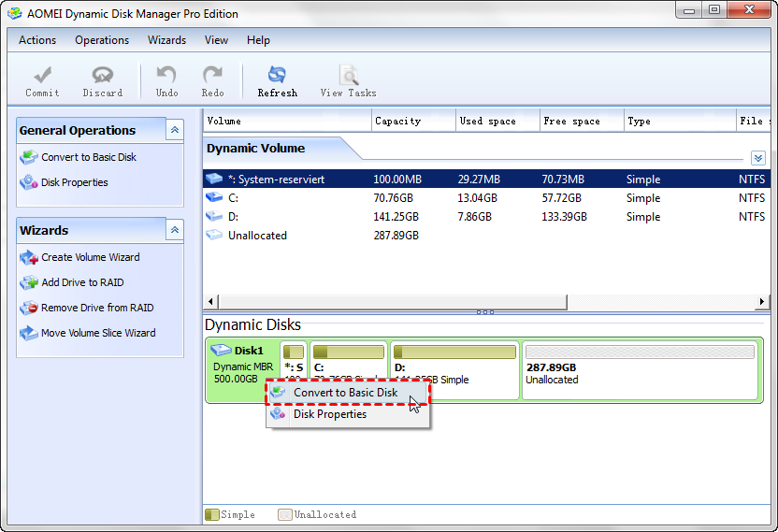
Task: Click the Disk1 drive icon
Action: tap(223, 351)
